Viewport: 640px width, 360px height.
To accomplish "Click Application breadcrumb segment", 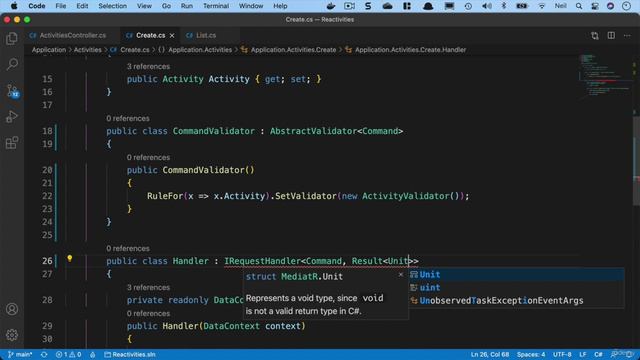I will click(49, 50).
